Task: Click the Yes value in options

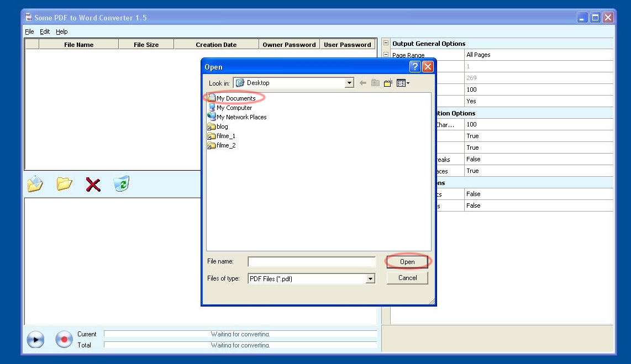Action: [x=538, y=101]
